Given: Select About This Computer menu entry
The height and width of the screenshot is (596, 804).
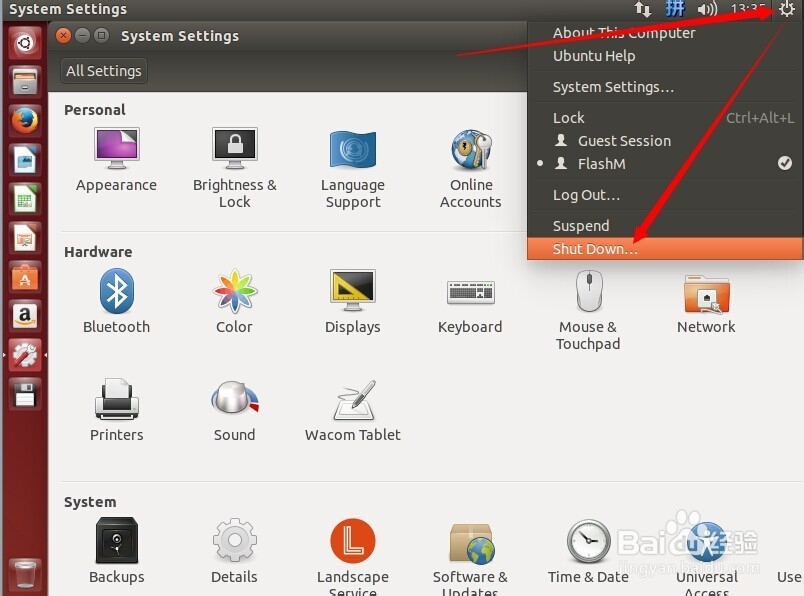Looking at the screenshot, I should (x=666, y=33).
